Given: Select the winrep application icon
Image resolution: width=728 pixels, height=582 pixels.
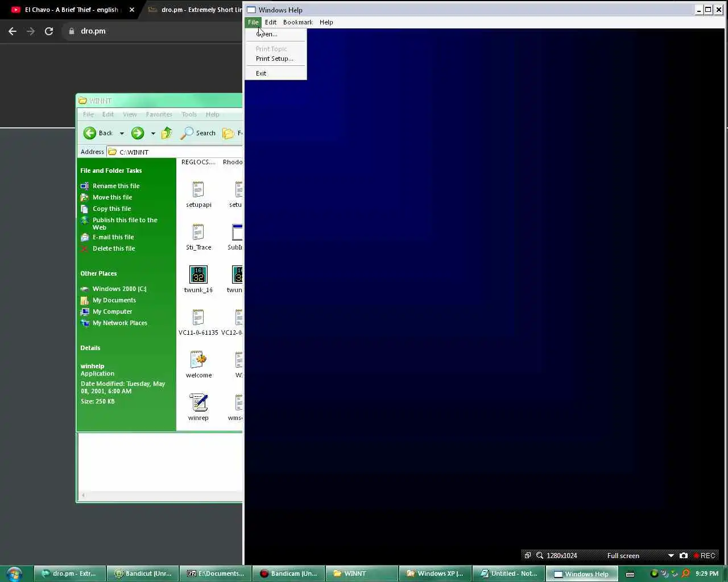Looking at the screenshot, I should (198, 402).
